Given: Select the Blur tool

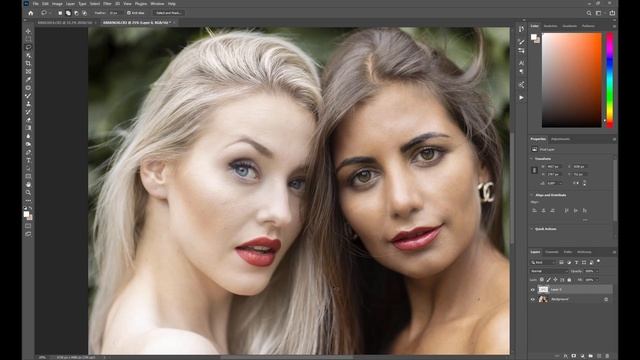Looking at the screenshot, I should (28, 136).
